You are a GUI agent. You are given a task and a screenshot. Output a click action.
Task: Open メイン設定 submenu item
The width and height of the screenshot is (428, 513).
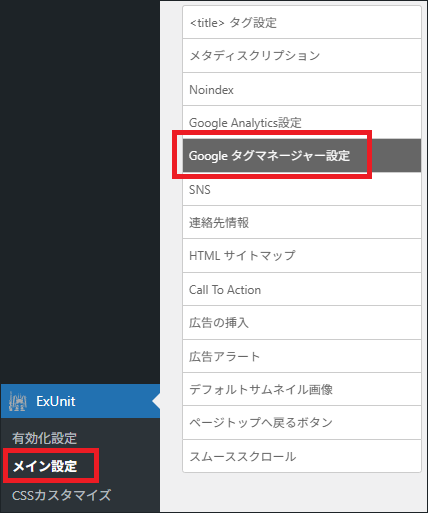(x=45, y=466)
